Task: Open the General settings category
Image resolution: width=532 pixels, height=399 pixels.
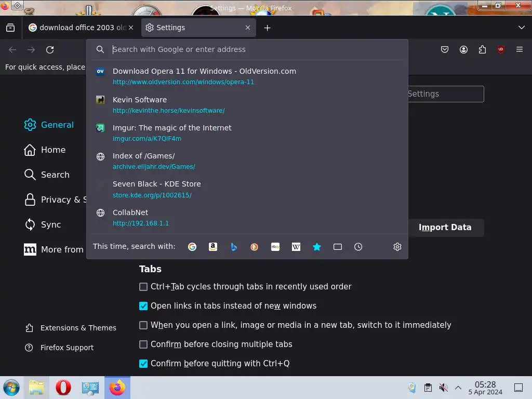Action: tap(49, 125)
